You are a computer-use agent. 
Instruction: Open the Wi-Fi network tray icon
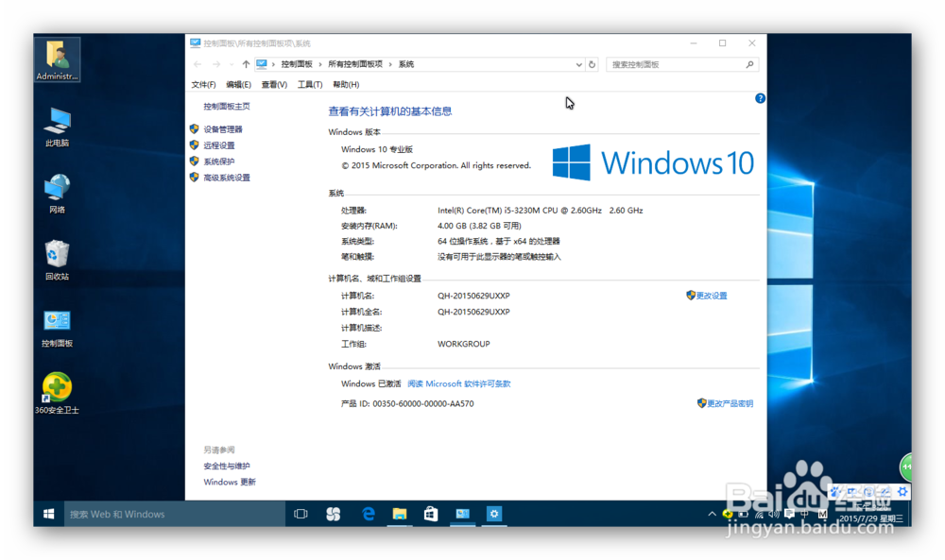[759, 515]
